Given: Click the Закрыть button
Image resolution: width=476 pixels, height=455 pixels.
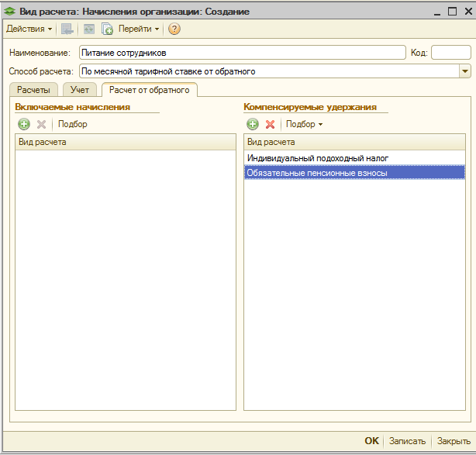Looking at the screenshot, I should coord(454,441).
